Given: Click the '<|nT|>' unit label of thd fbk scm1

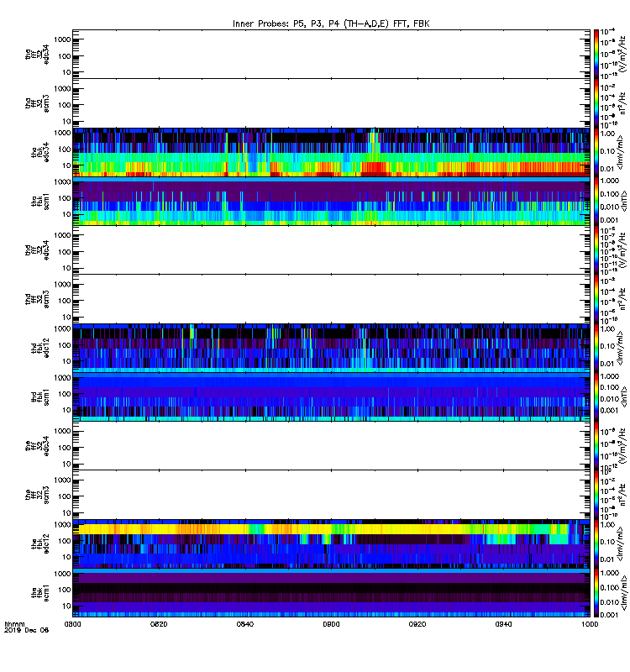Looking at the screenshot, I should pos(623,396).
